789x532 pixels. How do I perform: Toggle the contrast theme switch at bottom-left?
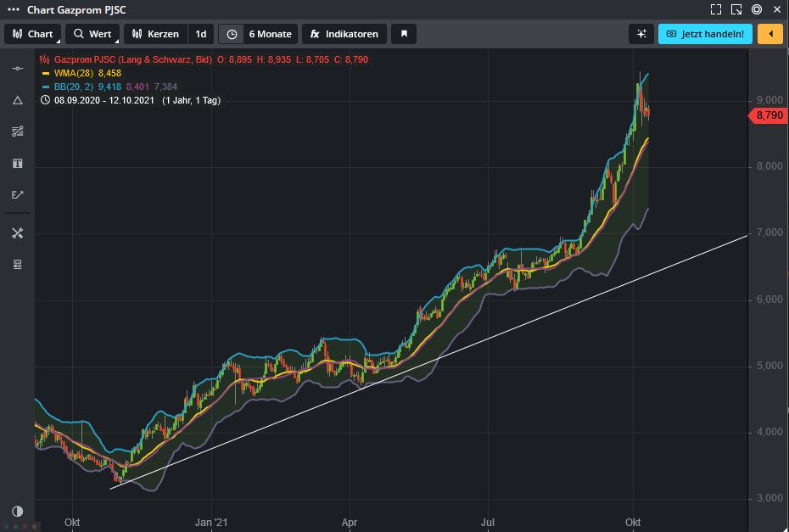17,511
